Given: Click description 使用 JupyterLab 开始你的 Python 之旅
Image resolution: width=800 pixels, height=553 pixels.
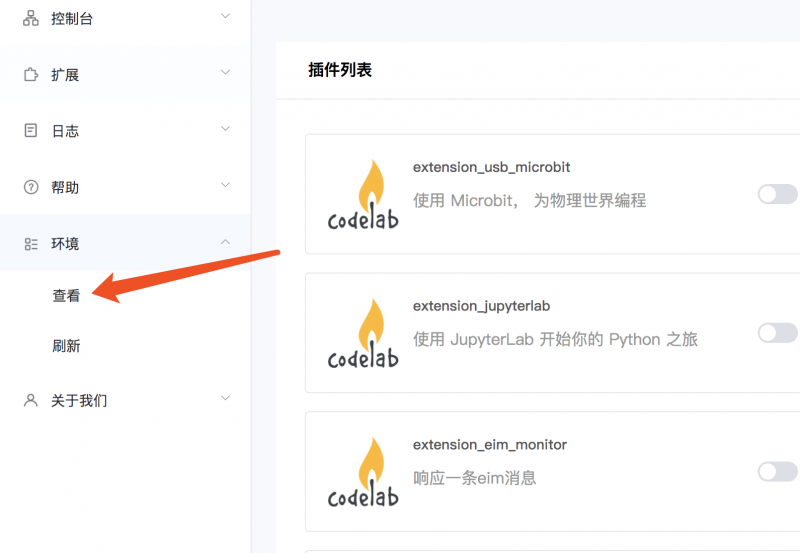Looking at the screenshot, I should (555, 339).
